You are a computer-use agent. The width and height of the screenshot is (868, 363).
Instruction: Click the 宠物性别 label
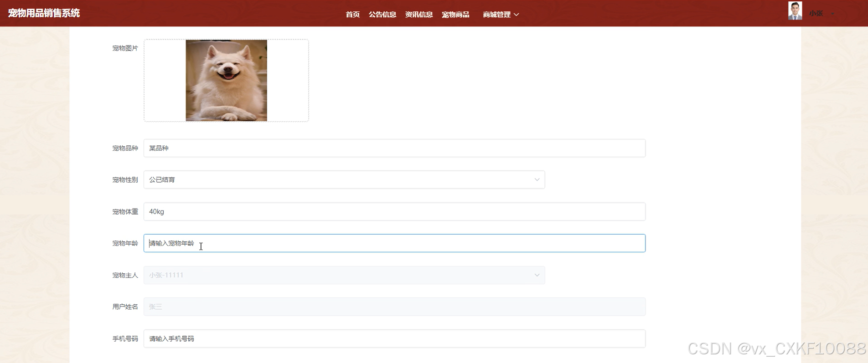tap(125, 179)
